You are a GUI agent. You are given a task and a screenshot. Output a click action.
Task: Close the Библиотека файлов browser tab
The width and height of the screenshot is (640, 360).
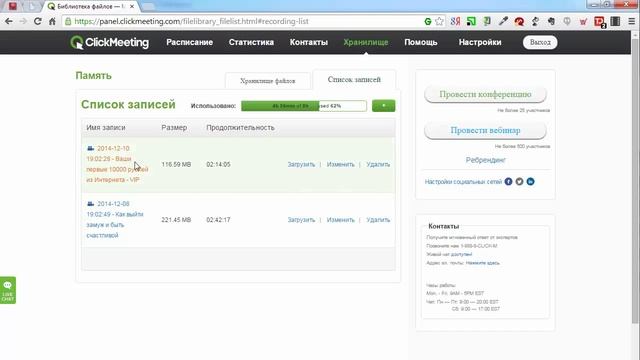click(132, 7)
